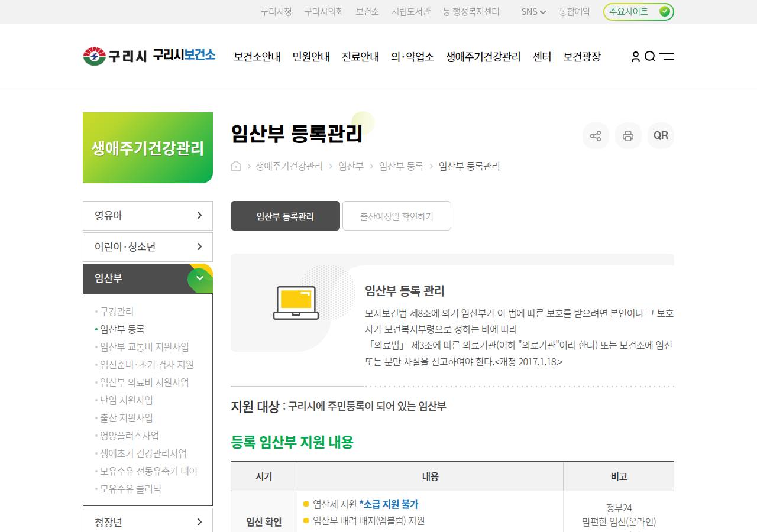Click the green check icon on 주요사이트
Viewport: 757px width, 532px height.
pyautogui.click(x=665, y=11)
